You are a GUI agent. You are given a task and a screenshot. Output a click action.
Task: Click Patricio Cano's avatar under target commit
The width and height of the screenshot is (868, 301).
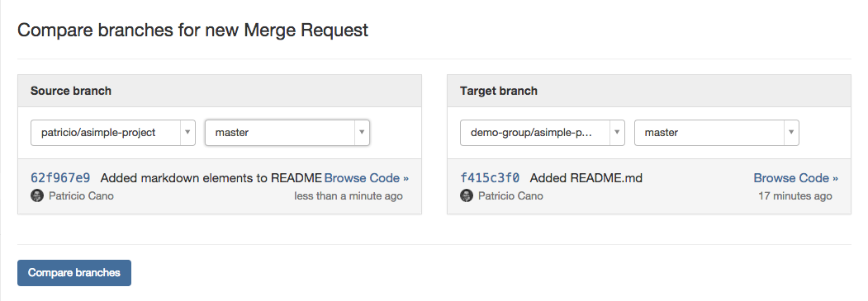tap(467, 195)
